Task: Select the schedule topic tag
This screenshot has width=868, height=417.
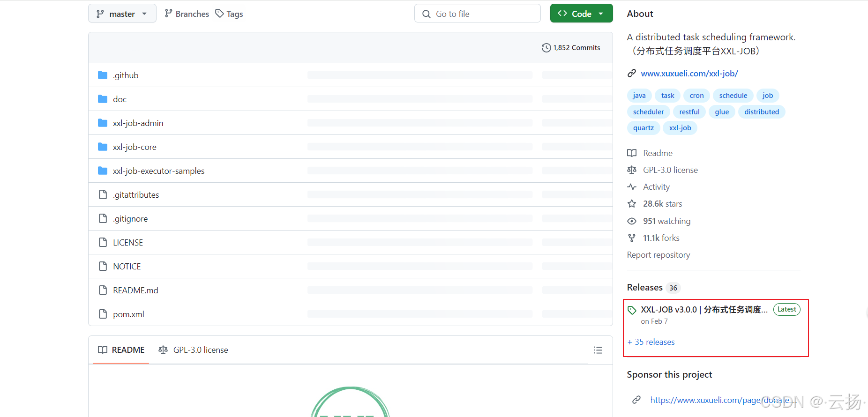Action: (x=733, y=96)
